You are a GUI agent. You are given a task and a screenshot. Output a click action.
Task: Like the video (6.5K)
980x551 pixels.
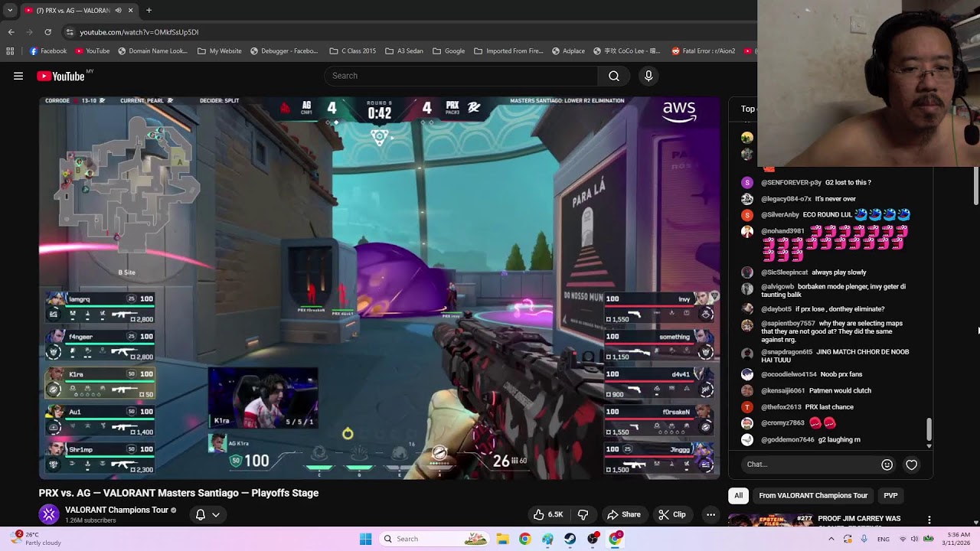coord(548,514)
